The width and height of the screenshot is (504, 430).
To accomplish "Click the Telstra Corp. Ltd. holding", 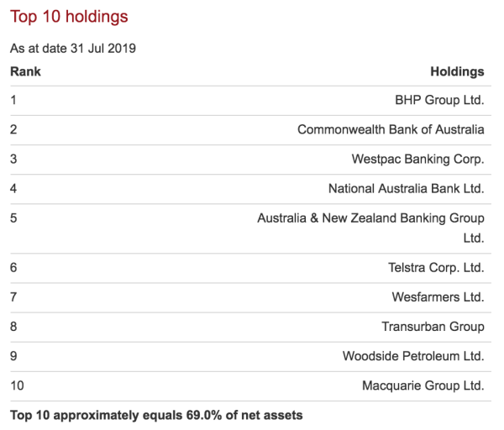I will 436,268.
